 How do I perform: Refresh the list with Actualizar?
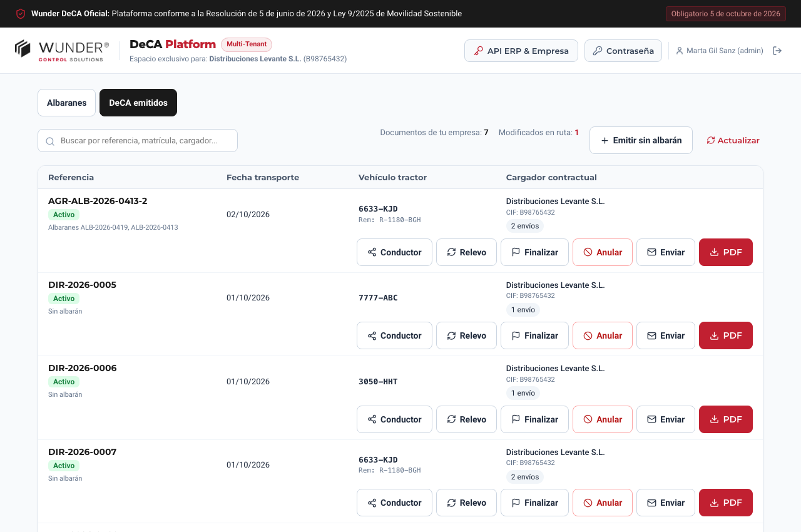point(733,140)
